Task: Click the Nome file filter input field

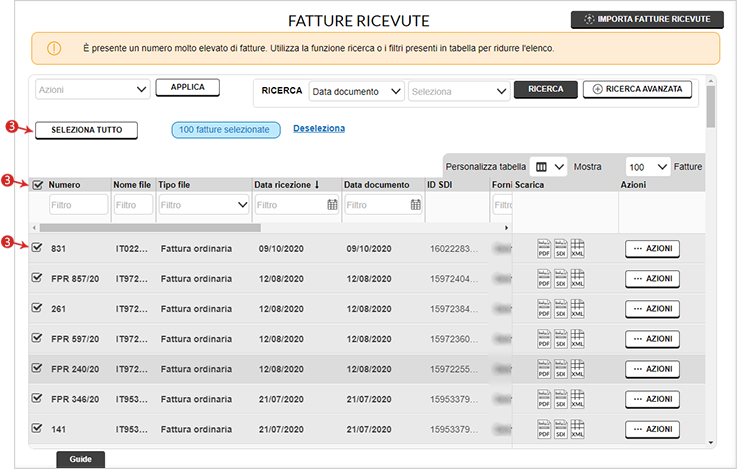Action: click(134, 205)
